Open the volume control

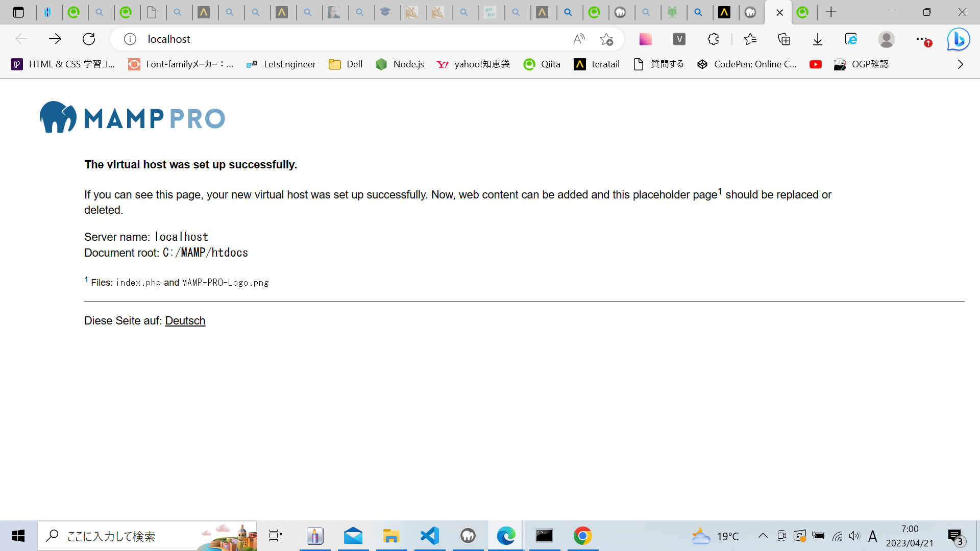[854, 536]
